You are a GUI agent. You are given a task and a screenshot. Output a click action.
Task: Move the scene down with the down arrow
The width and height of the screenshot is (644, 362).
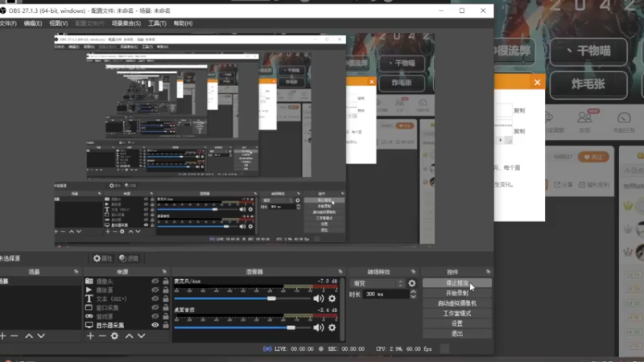[x=41, y=335]
